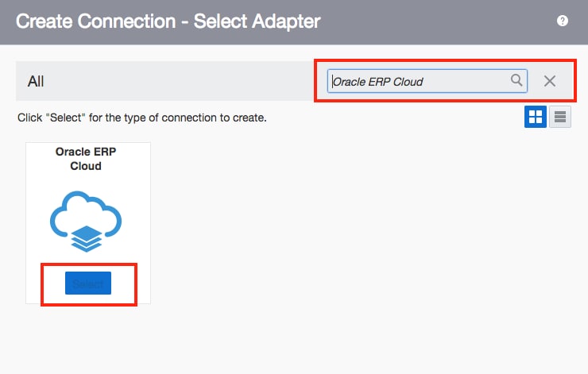This screenshot has height=374, width=588.
Task: Click the stacked layers icon under cloud
Action: tap(87, 237)
